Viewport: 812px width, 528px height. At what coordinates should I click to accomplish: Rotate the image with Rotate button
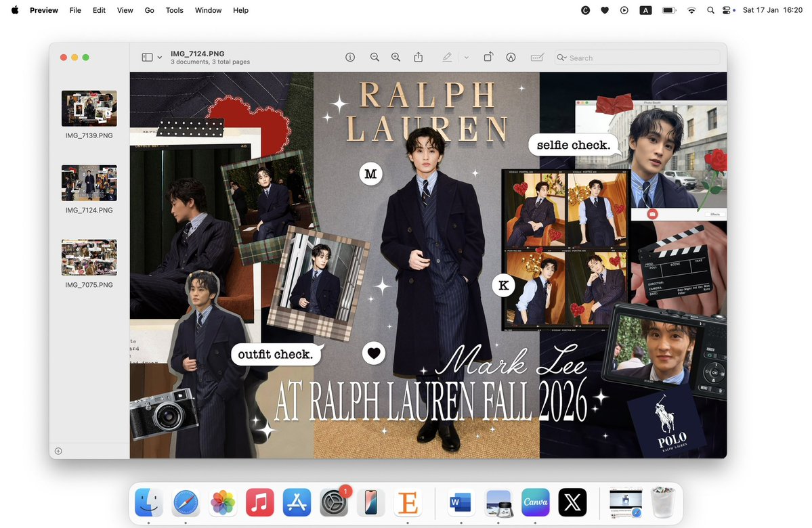(488, 58)
